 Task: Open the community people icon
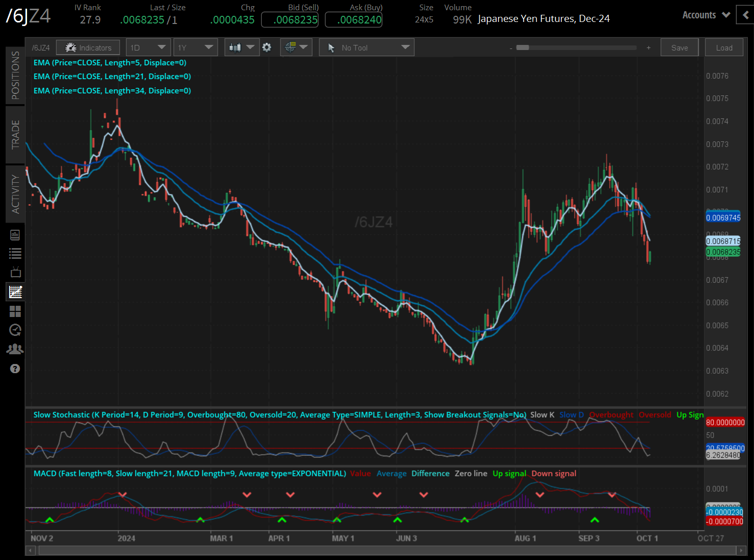[x=15, y=349]
